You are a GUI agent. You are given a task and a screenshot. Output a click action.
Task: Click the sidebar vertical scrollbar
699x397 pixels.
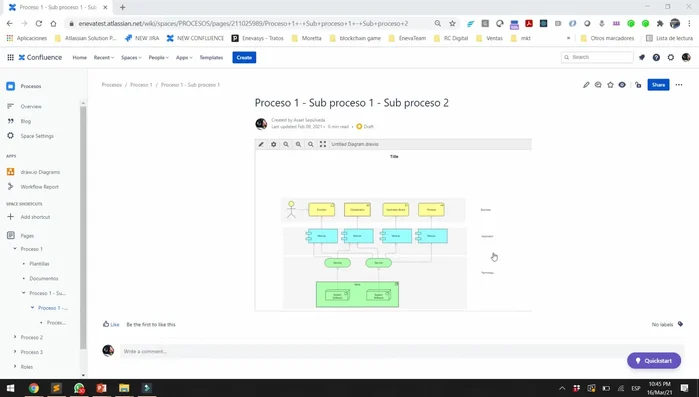pyautogui.click(x=83, y=227)
